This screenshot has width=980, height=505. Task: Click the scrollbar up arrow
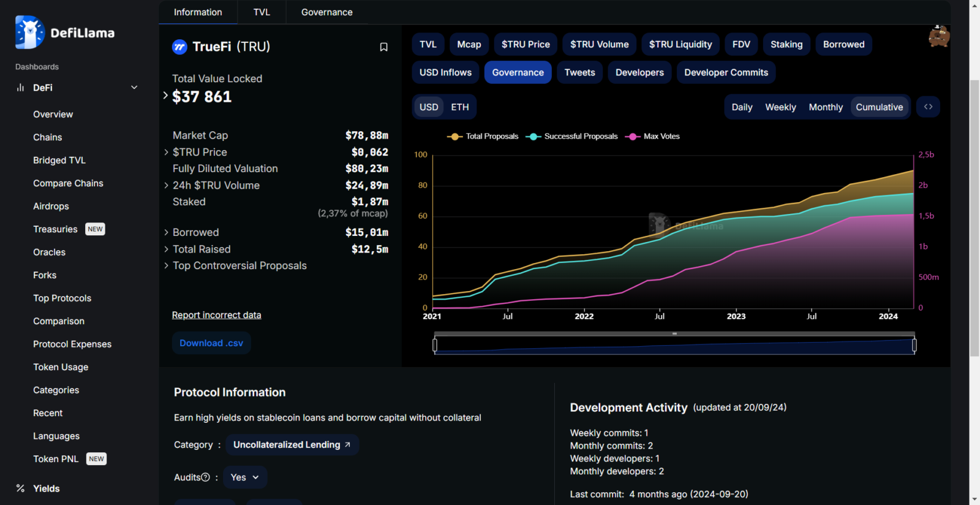974,5
